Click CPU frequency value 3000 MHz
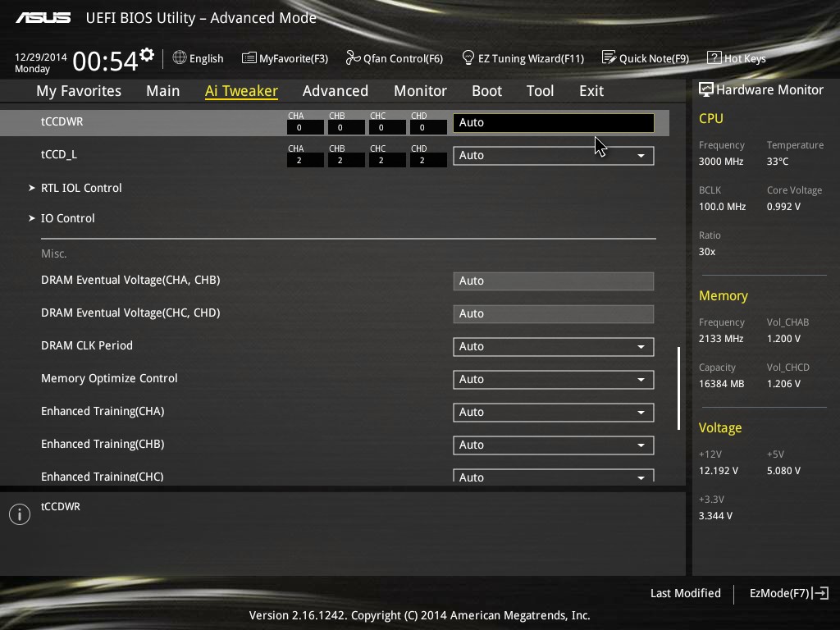Viewport: 840px width, 630px height. tap(721, 162)
